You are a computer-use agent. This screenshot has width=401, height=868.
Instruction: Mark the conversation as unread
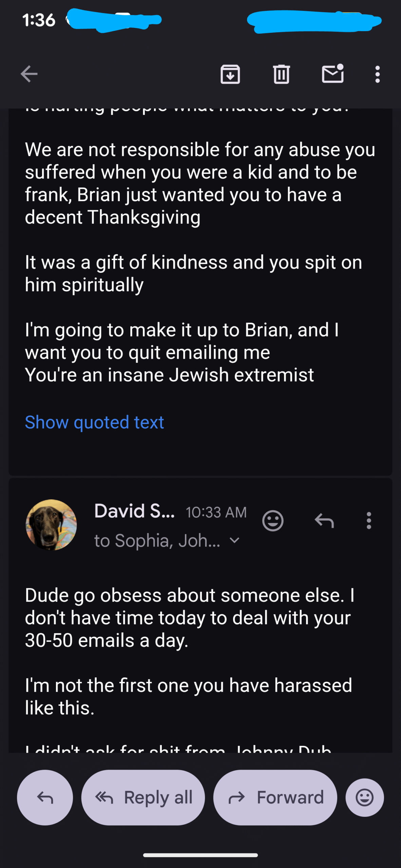(332, 74)
